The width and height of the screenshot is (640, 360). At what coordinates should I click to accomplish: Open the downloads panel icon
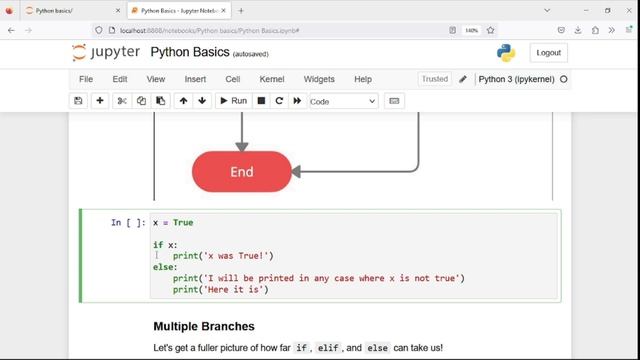[578, 30]
